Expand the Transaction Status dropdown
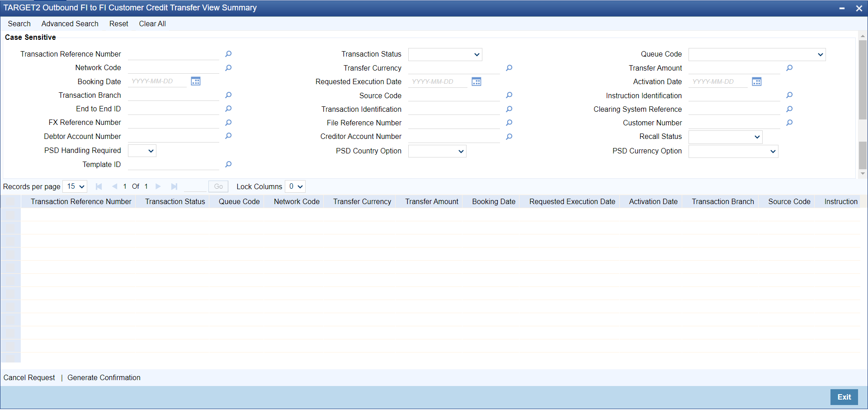The height and width of the screenshot is (410, 868). click(445, 55)
